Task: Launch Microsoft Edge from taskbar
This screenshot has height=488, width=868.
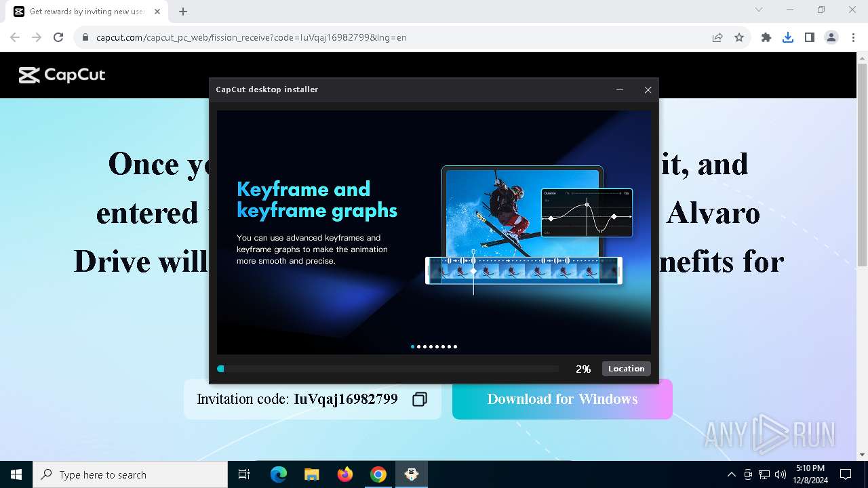Action: 278,474
